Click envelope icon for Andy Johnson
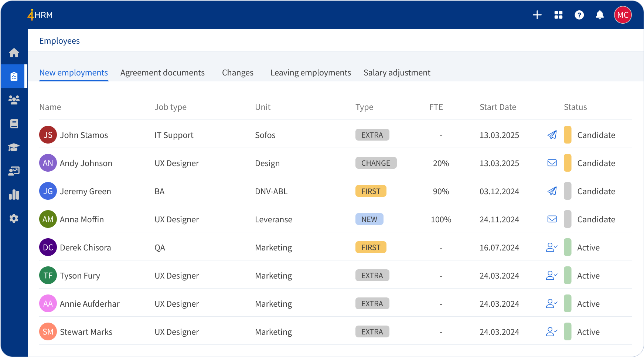The image size is (644, 357). click(x=552, y=163)
